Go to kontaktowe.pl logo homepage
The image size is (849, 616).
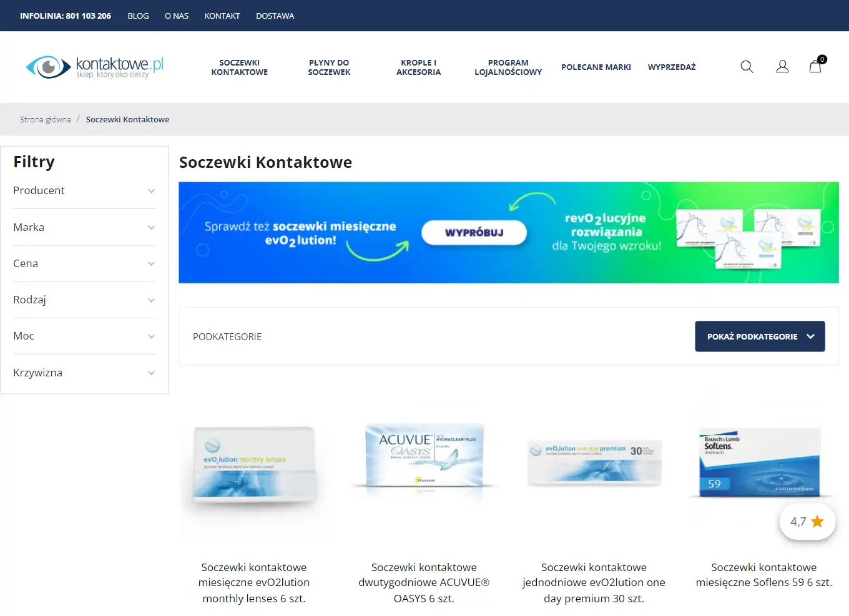(x=94, y=67)
